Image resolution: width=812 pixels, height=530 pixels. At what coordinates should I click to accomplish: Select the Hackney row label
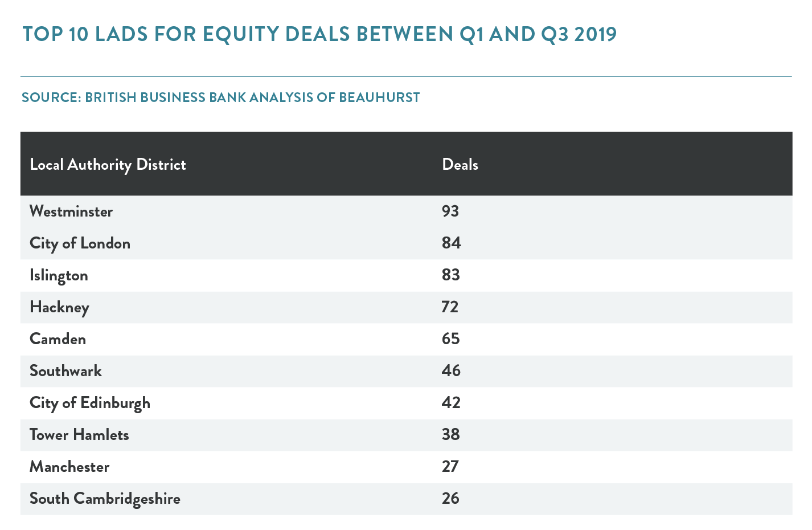point(59,307)
